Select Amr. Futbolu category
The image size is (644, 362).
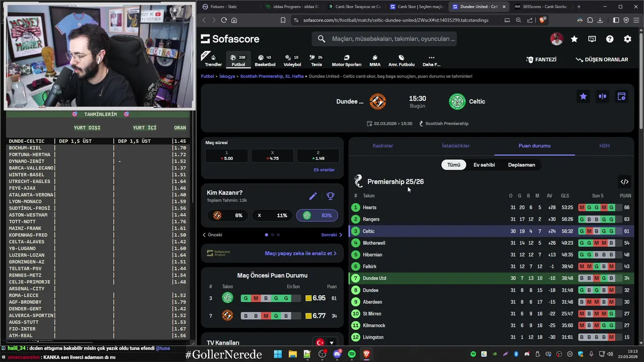[x=401, y=60]
